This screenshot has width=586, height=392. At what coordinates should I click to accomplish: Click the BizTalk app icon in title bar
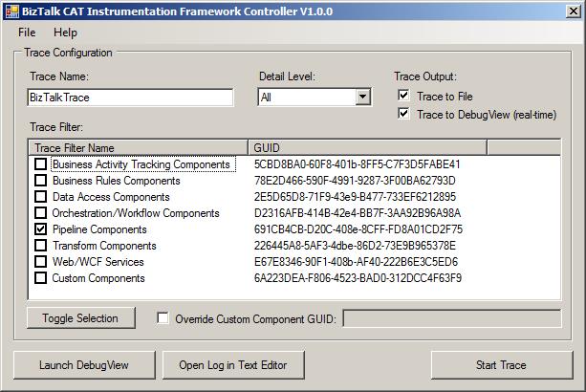tap(12, 11)
